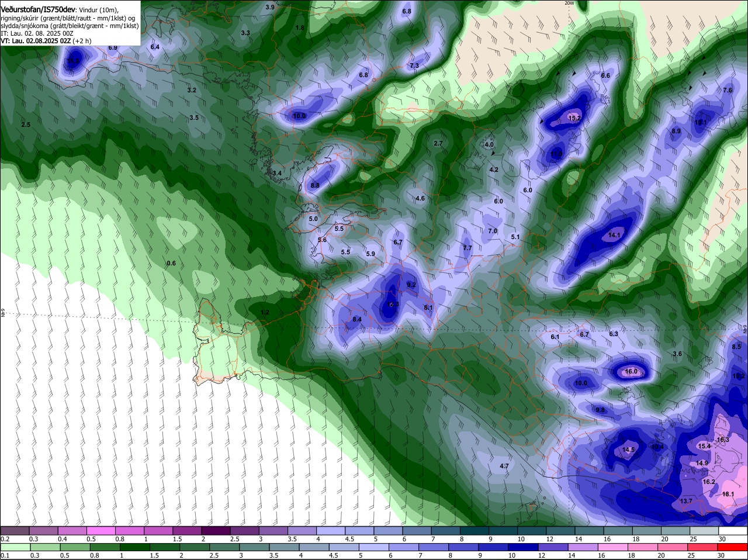Click the 2.5 value near left edge
Screen dimensions: 748x560
(26, 125)
